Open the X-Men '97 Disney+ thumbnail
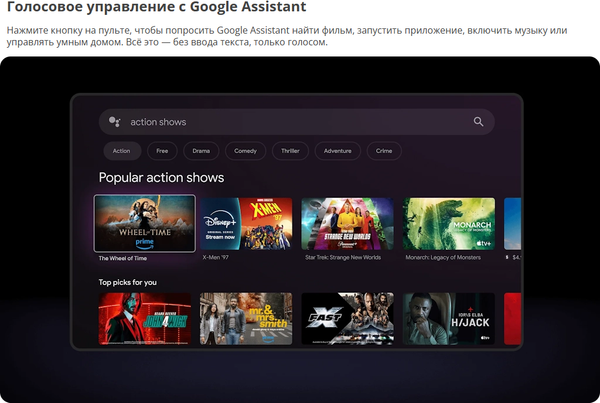 tap(246, 223)
